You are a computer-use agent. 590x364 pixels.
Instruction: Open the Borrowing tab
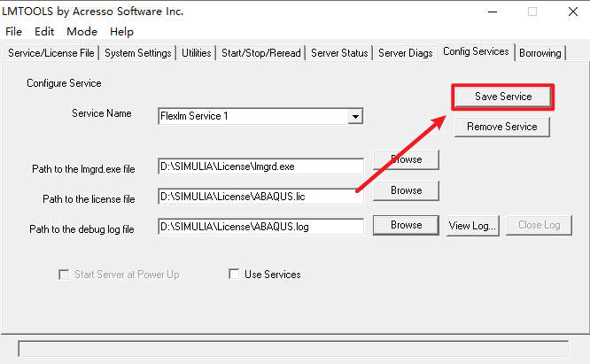click(540, 53)
